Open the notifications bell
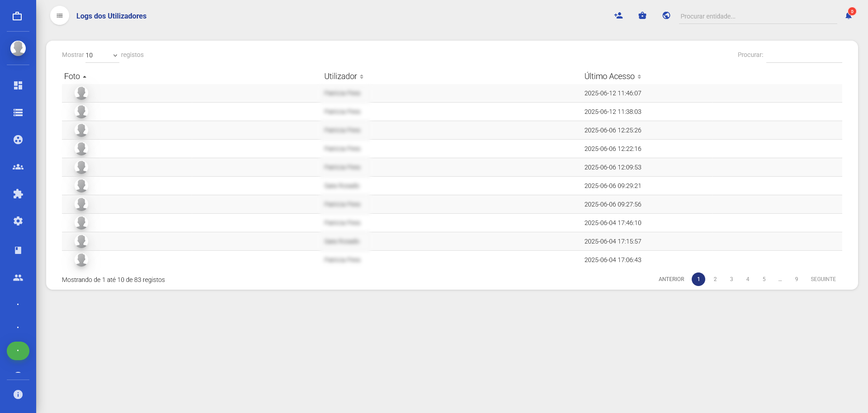 click(x=849, y=16)
